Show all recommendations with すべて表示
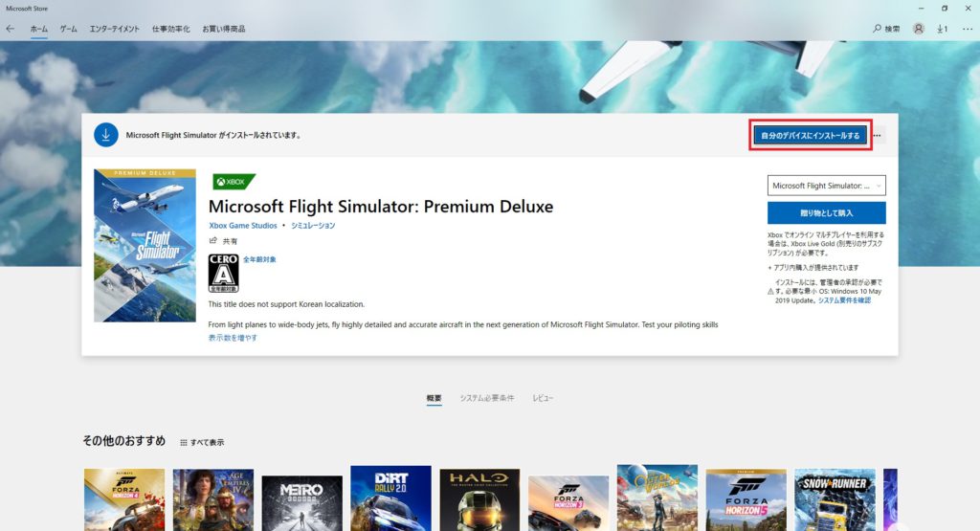980x531 pixels. pyautogui.click(x=202, y=442)
